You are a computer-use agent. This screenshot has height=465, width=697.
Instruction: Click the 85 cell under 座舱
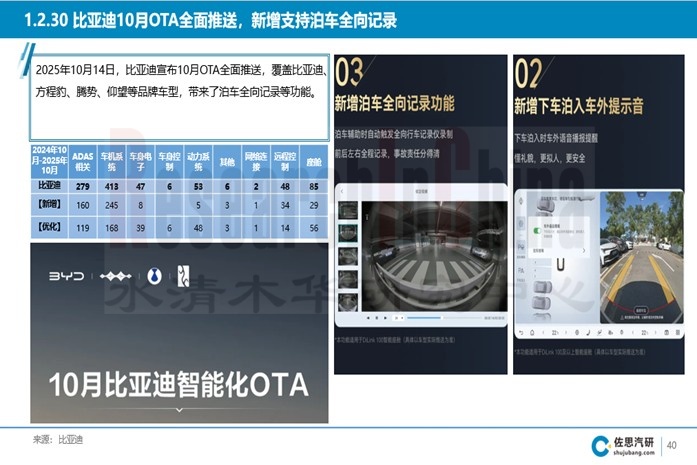[x=314, y=186]
